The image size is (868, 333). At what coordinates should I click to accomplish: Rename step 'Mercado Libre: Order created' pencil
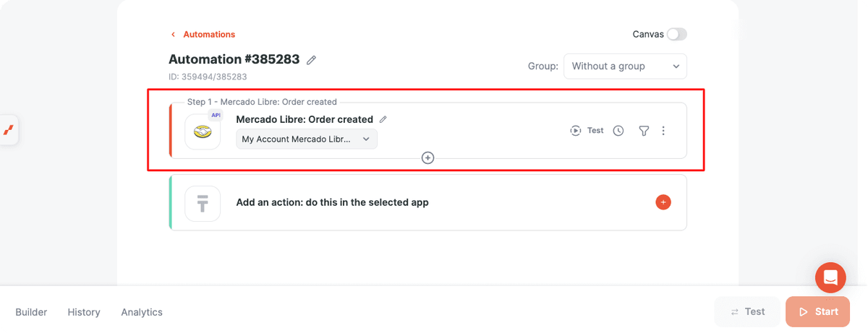[383, 119]
